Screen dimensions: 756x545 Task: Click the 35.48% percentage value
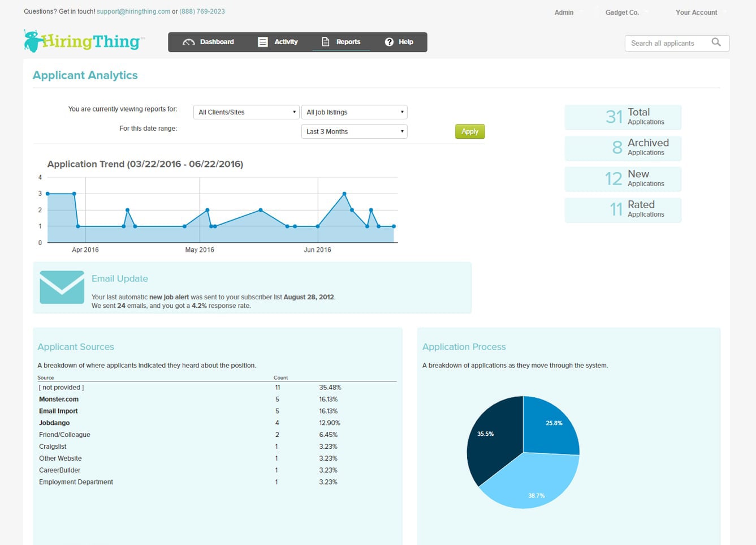pos(330,388)
